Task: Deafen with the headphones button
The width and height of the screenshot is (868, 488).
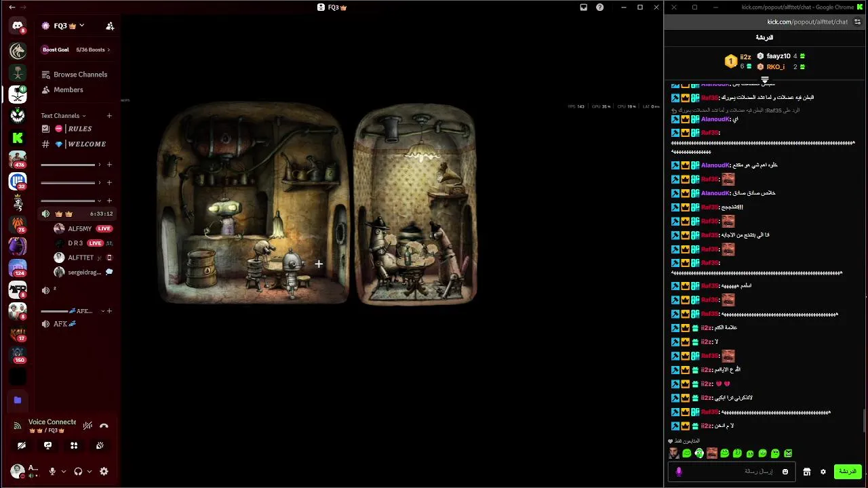Action: click(x=78, y=471)
